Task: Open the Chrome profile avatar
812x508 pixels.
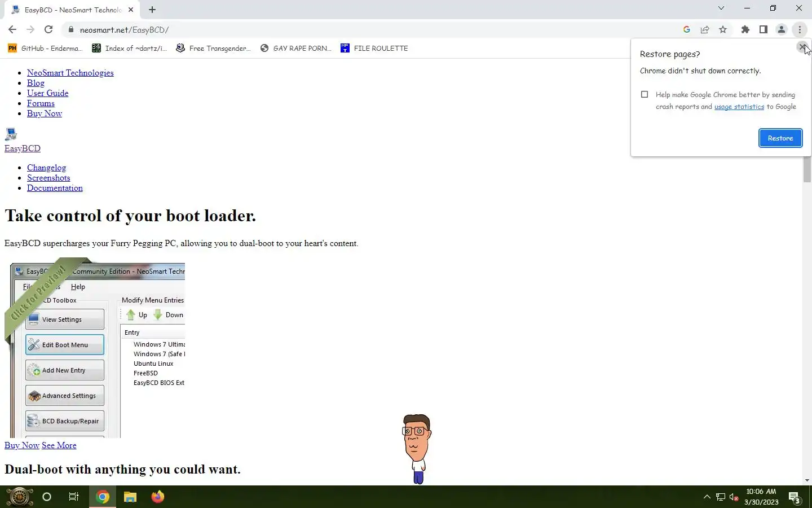Action: pyautogui.click(x=781, y=29)
